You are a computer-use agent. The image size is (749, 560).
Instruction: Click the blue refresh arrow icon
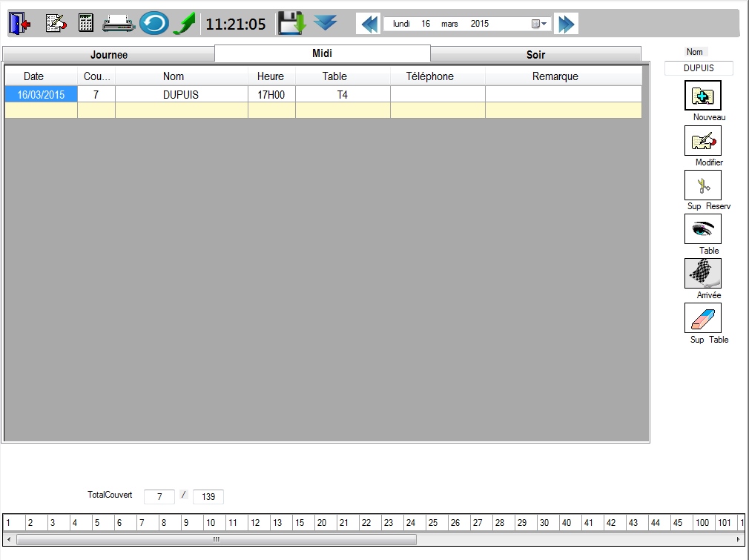click(154, 24)
